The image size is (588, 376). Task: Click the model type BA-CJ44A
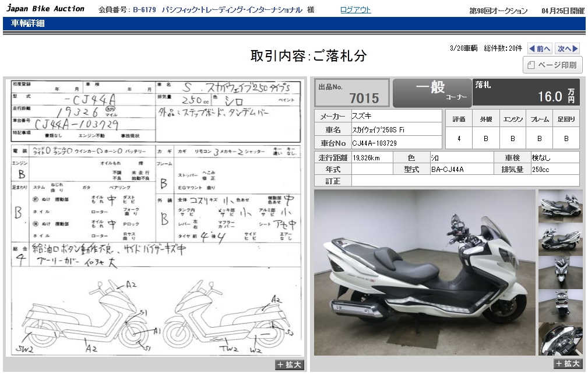coord(448,170)
